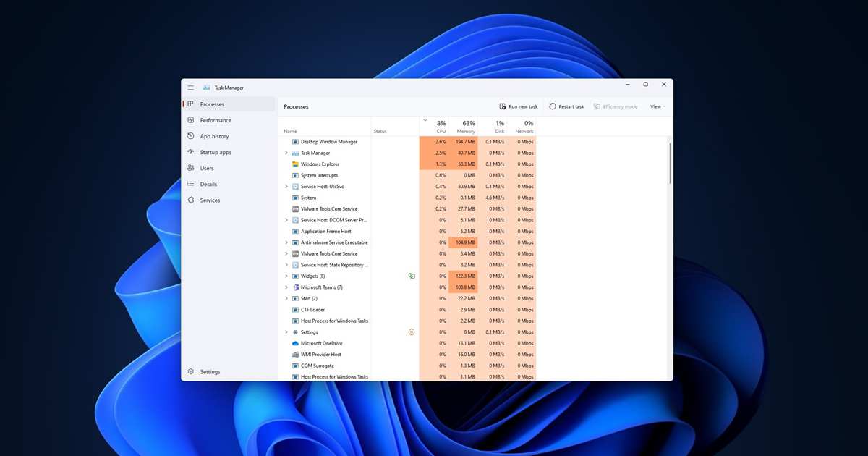Click the 104.9 MB memory value
This screenshot has height=456, width=868.
pos(465,242)
